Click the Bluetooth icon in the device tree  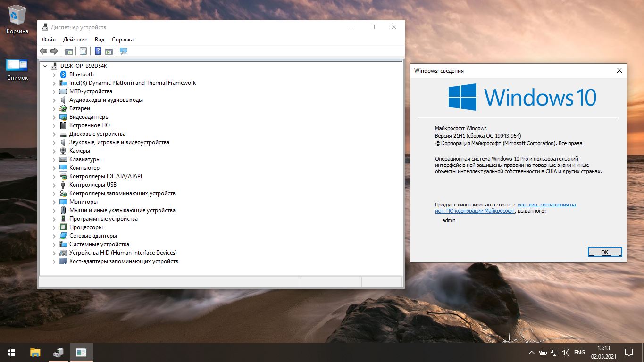63,74
